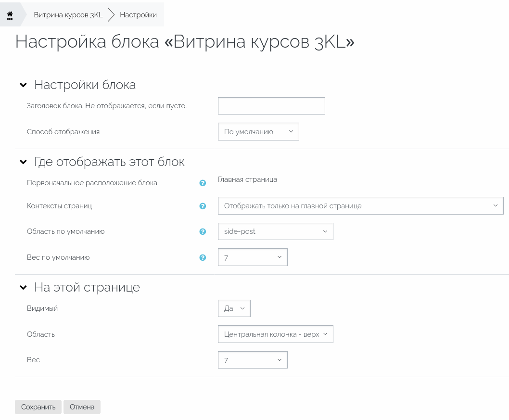The image size is (509, 420).
Task: Open the Вес по умолчанию dropdown
Action: pyautogui.click(x=253, y=257)
